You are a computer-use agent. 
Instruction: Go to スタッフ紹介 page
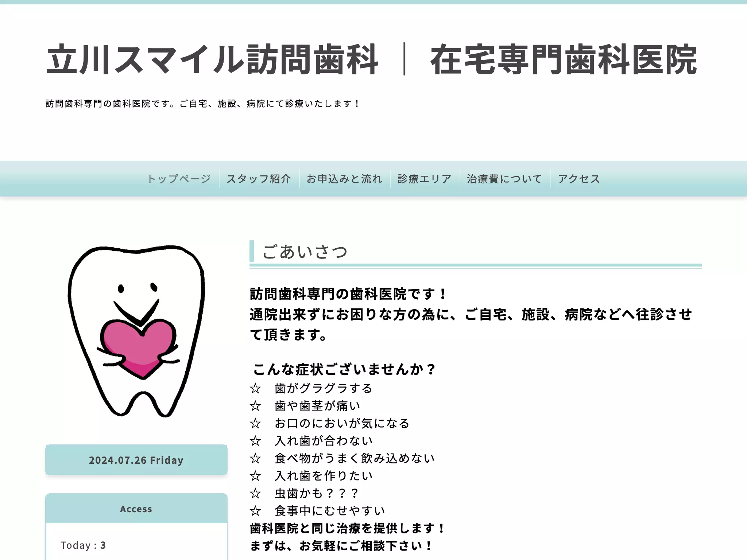point(259,179)
